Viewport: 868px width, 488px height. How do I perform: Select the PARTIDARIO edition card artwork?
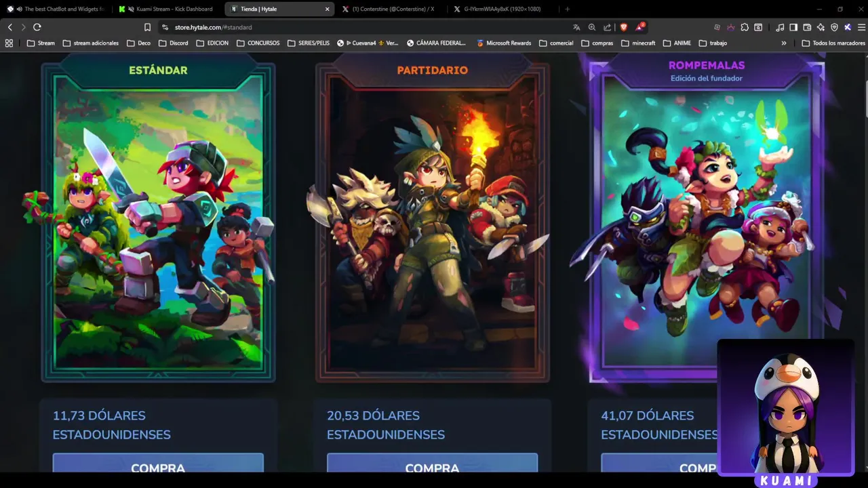[x=432, y=222]
